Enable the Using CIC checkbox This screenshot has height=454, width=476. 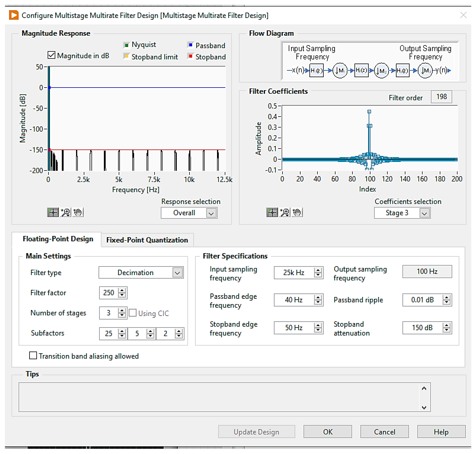tap(133, 313)
